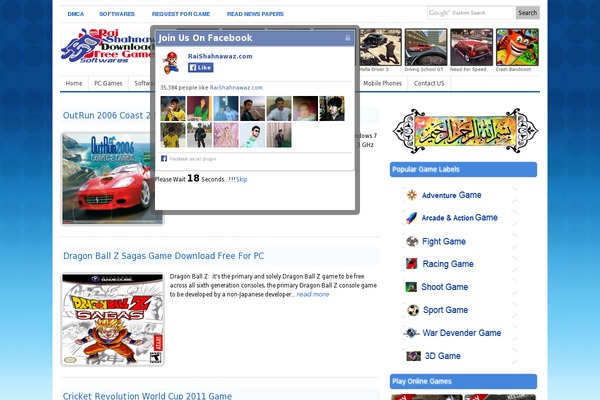This screenshot has width=600, height=400.
Task: Open the RaiShahnawaz.com link in the like count
Action: (x=236, y=88)
